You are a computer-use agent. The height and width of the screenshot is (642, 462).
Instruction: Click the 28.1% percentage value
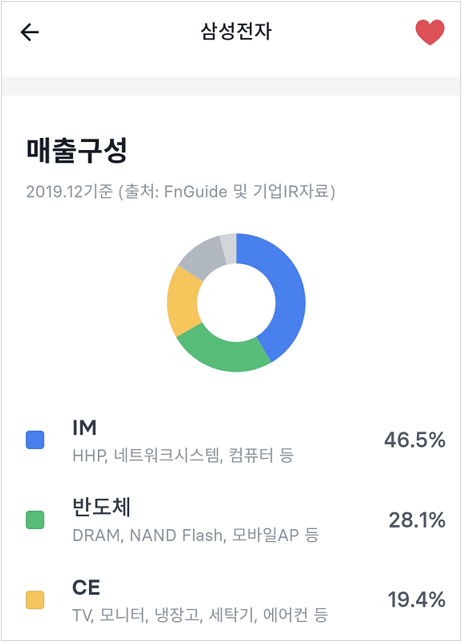(x=417, y=520)
